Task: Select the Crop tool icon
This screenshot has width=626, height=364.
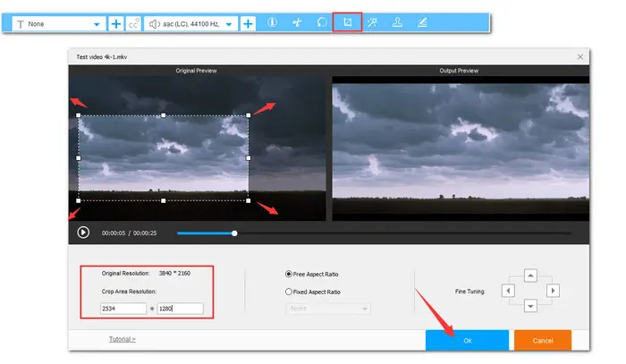Action: (x=347, y=22)
